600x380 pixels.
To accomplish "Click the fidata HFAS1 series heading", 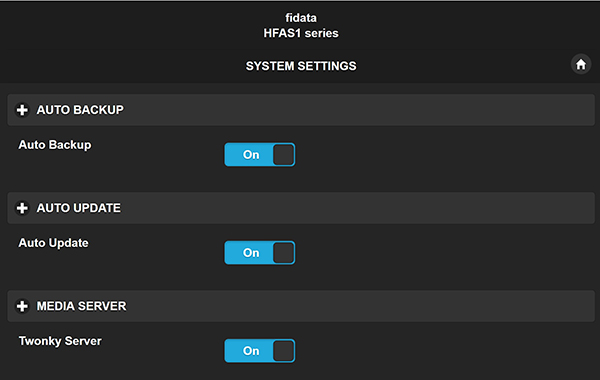I will click(x=301, y=26).
